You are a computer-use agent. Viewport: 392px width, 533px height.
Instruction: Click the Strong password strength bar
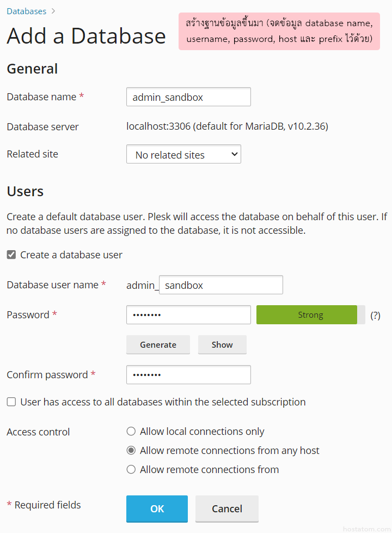point(307,315)
